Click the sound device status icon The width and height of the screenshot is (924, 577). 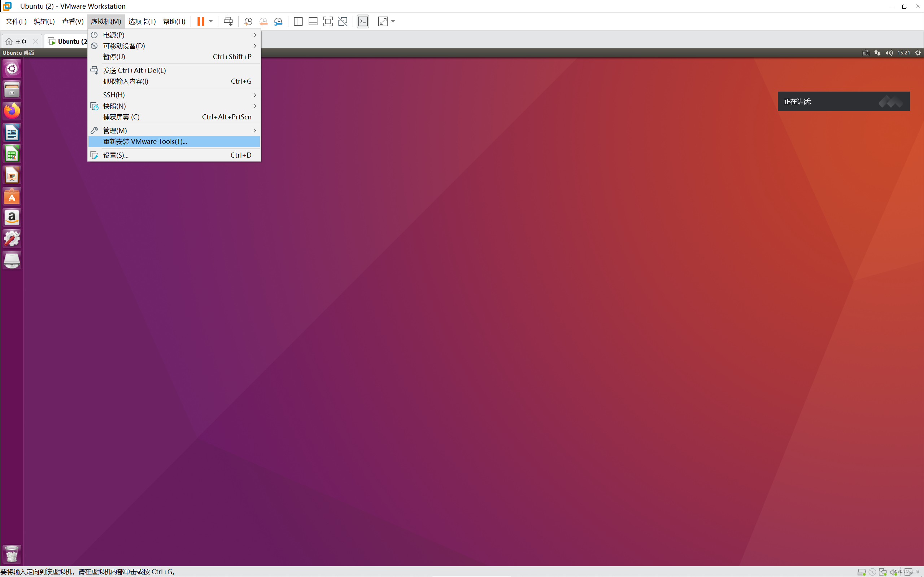tap(893, 572)
